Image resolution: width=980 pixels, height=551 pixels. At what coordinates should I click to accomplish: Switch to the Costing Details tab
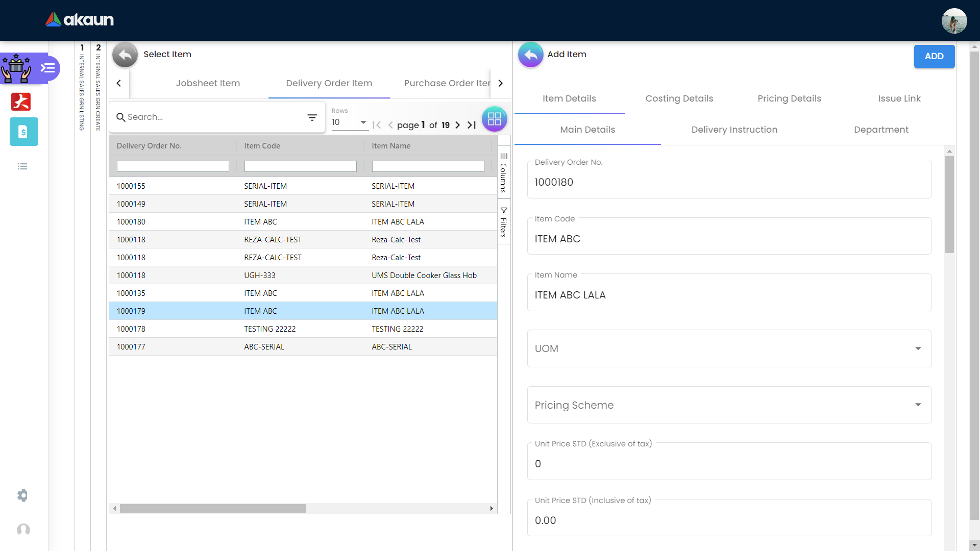point(679,98)
